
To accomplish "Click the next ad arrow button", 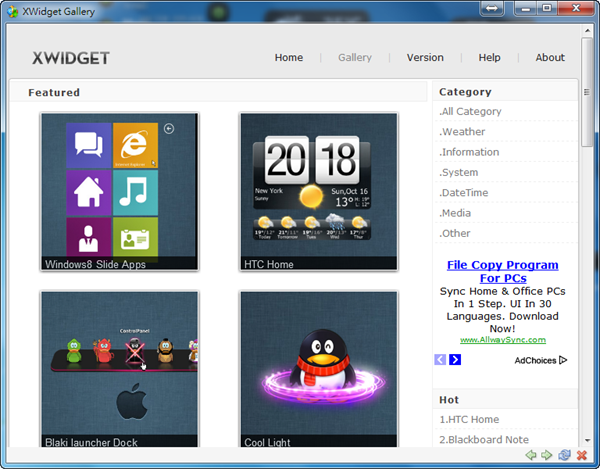I will 455,360.
